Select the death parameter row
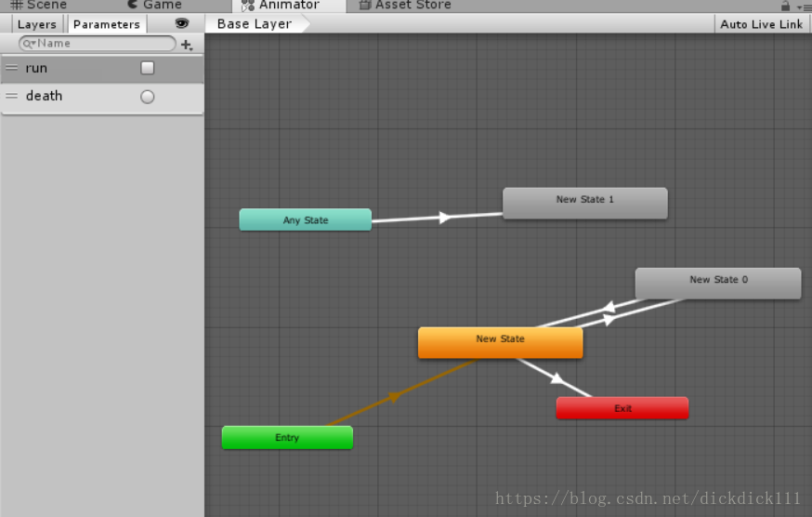This screenshot has height=517, width=812. click(x=102, y=97)
